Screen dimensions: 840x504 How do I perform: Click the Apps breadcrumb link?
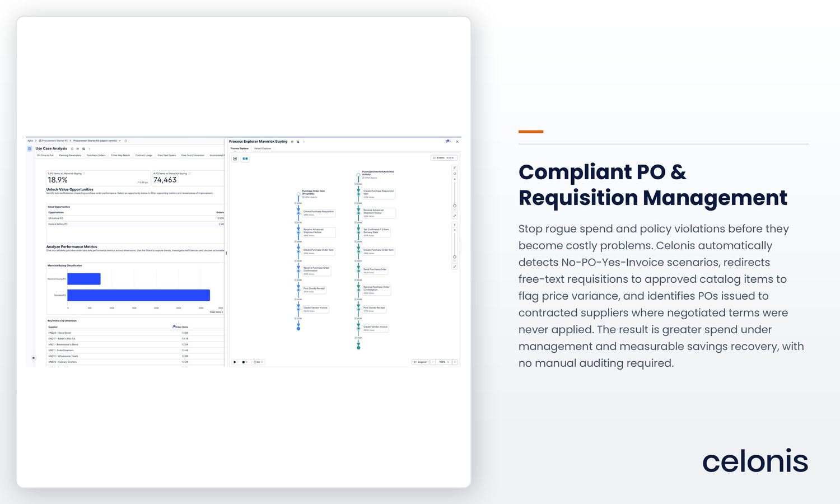[x=30, y=141]
